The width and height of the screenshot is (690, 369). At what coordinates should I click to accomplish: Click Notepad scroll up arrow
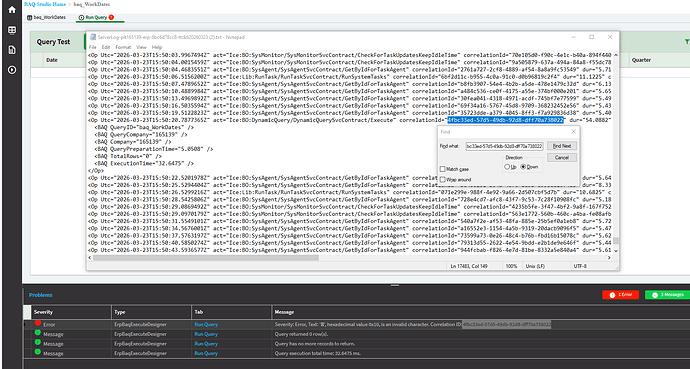pyautogui.click(x=615, y=55)
